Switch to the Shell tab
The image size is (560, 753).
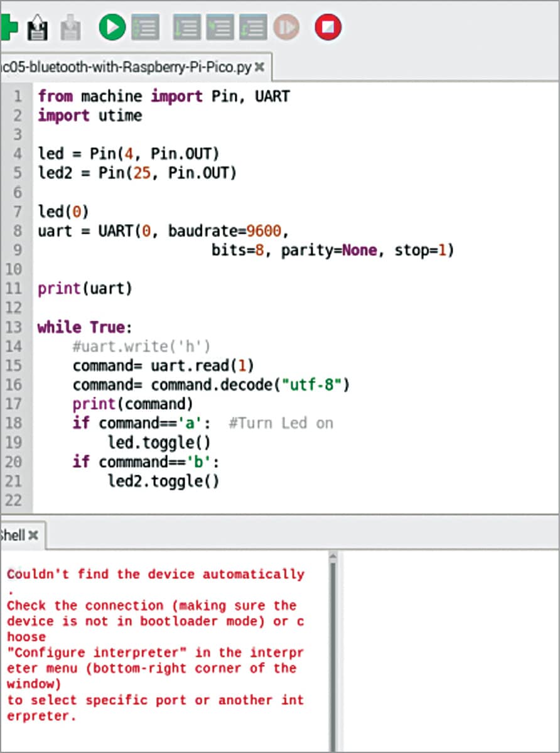pyautogui.click(x=13, y=535)
